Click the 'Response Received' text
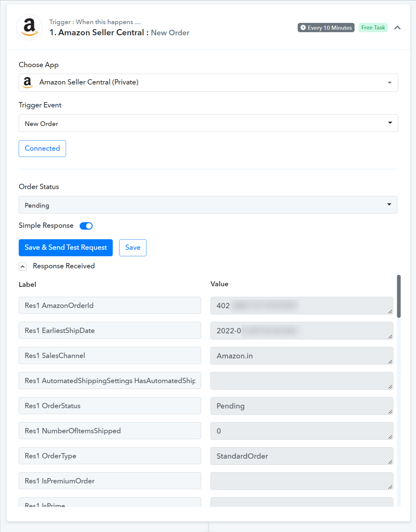The width and height of the screenshot is (416, 532). tap(64, 266)
